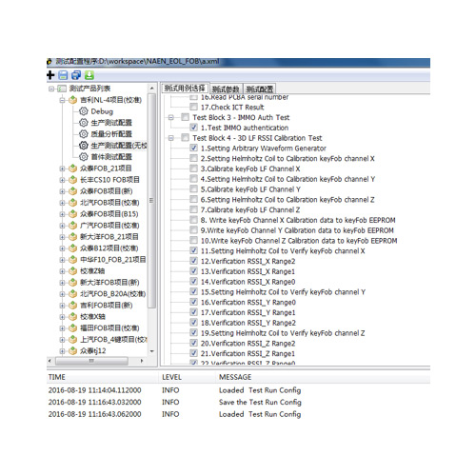Collapse Test Block 3 IMMO Auth node

click(x=171, y=117)
